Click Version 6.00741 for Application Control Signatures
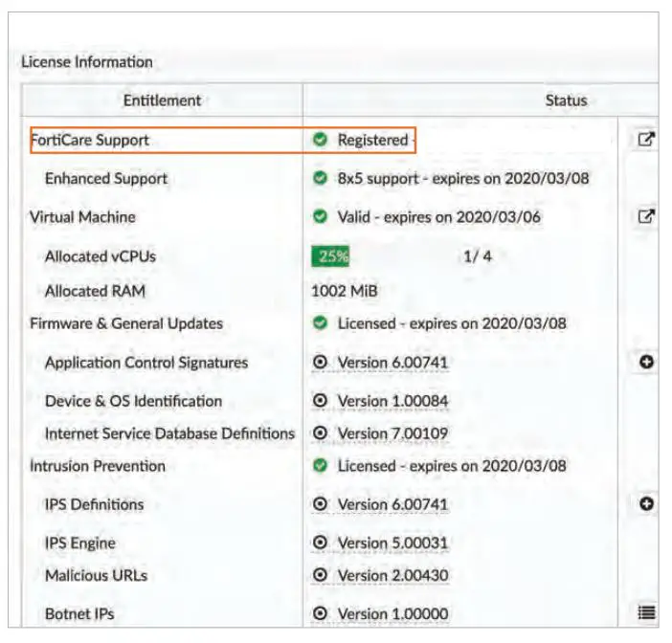This screenshot has height=643, width=672. click(x=392, y=363)
